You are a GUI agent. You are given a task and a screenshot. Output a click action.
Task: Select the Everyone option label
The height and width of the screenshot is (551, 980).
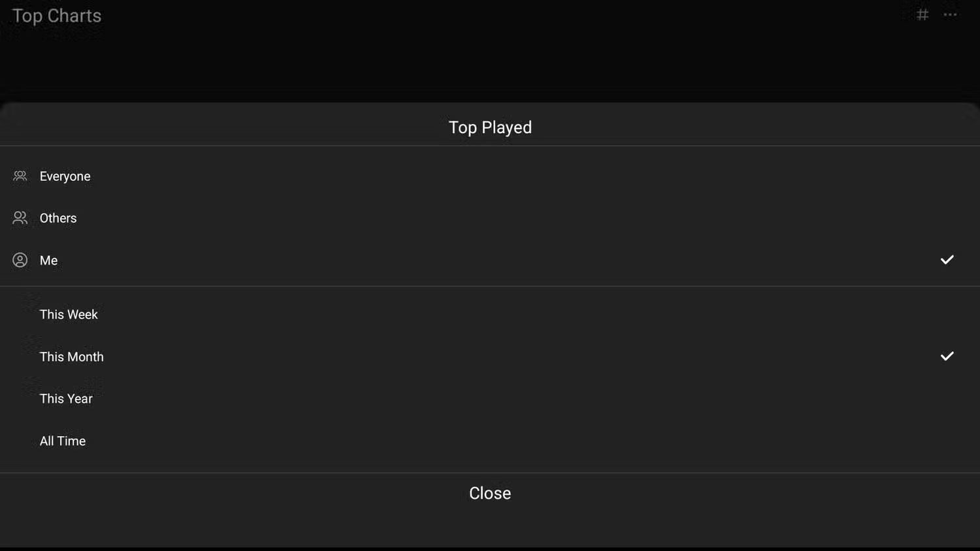(65, 176)
